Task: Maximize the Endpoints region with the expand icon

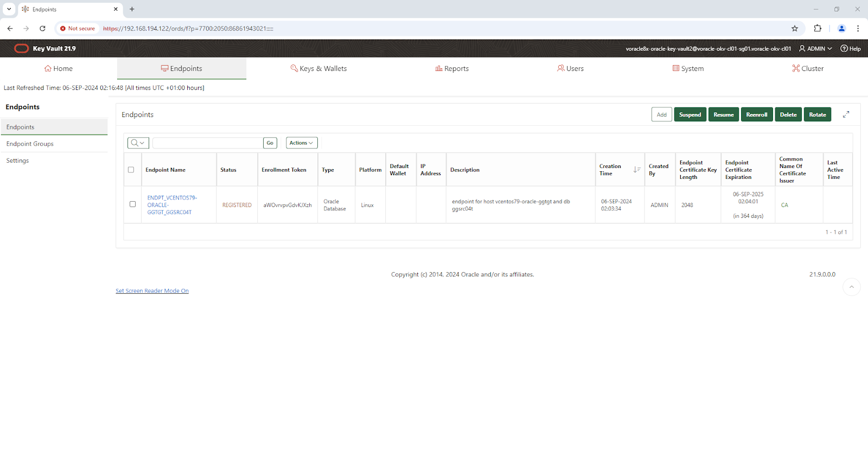Action: tap(846, 114)
